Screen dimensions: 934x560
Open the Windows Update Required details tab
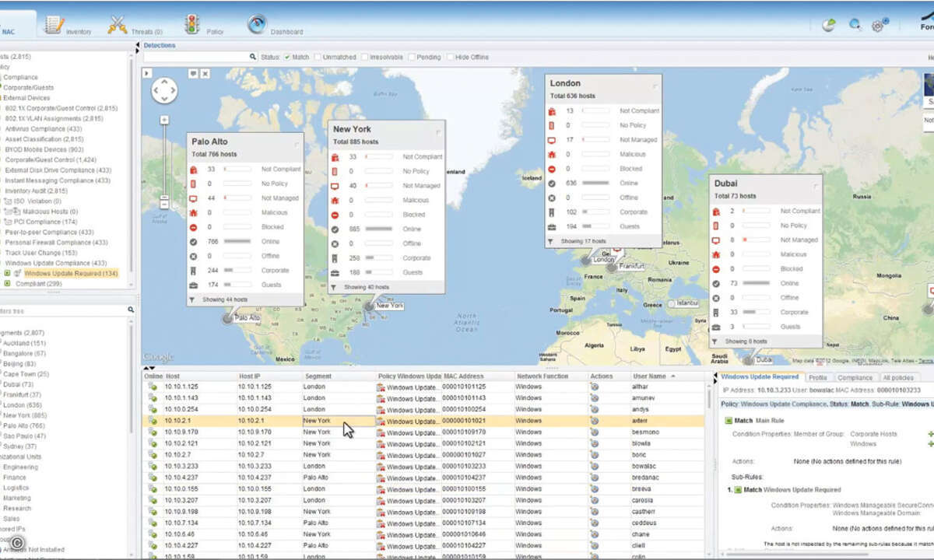[760, 377]
